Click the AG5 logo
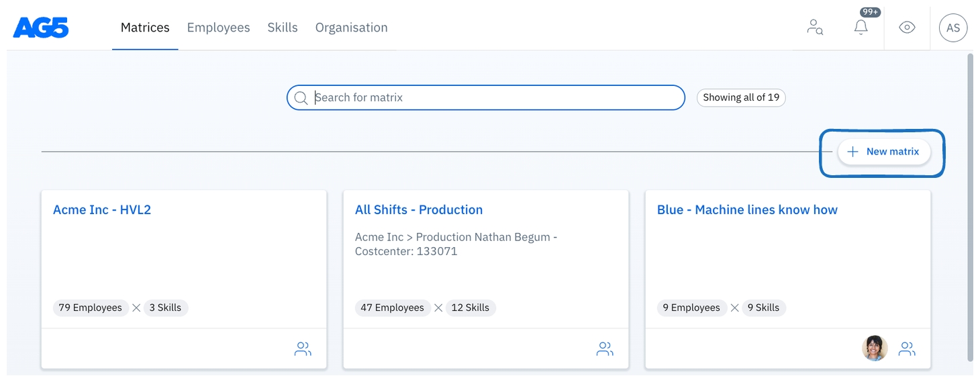The image size is (980, 382). pos(41,28)
